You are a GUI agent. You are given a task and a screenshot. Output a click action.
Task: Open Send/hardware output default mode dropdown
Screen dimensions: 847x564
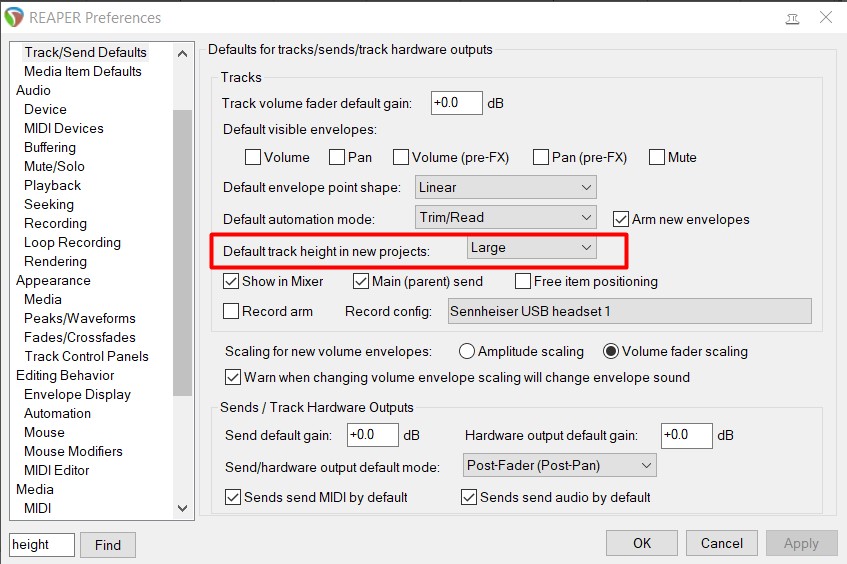click(560, 465)
